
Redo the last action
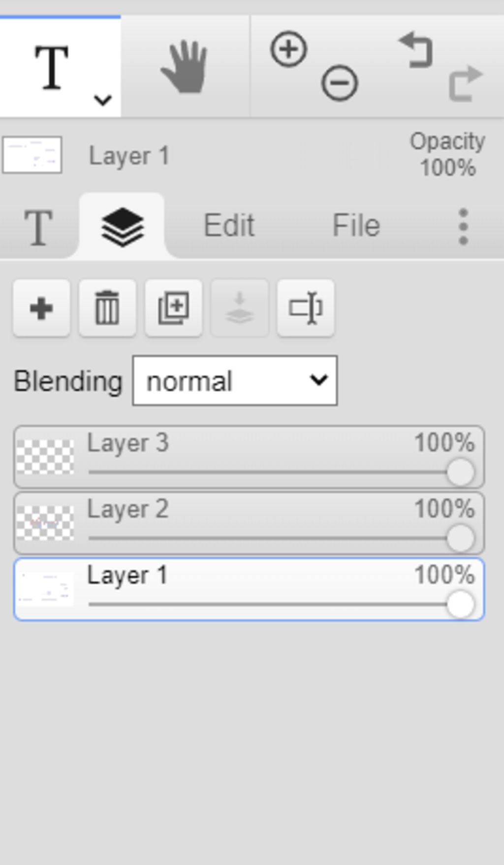(x=466, y=83)
